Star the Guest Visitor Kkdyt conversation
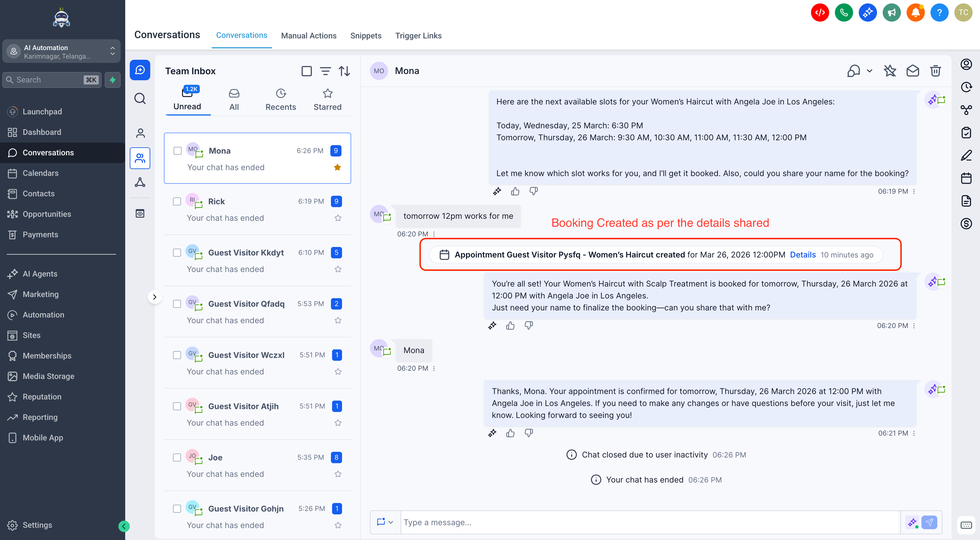Image resolution: width=980 pixels, height=540 pixels. [338, 269]
